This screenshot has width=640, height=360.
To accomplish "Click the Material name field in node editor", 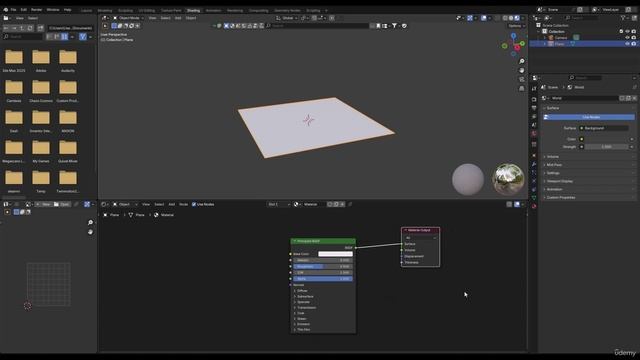I will click(313, 204).
